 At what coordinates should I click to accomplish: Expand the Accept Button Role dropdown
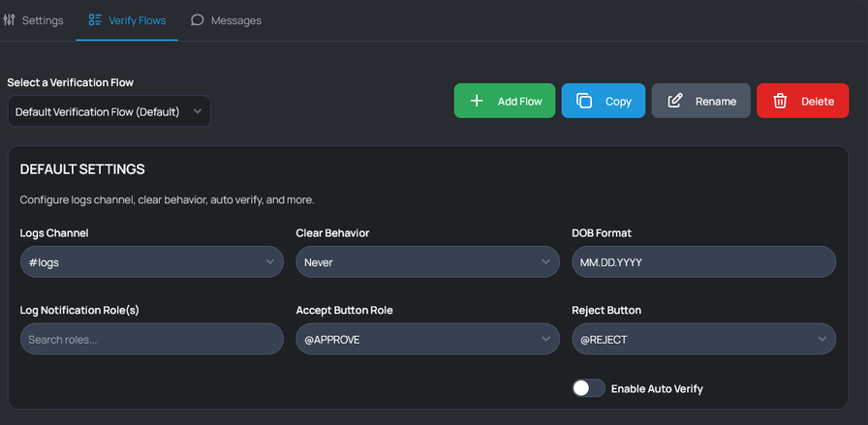click(x=427, y=339)
